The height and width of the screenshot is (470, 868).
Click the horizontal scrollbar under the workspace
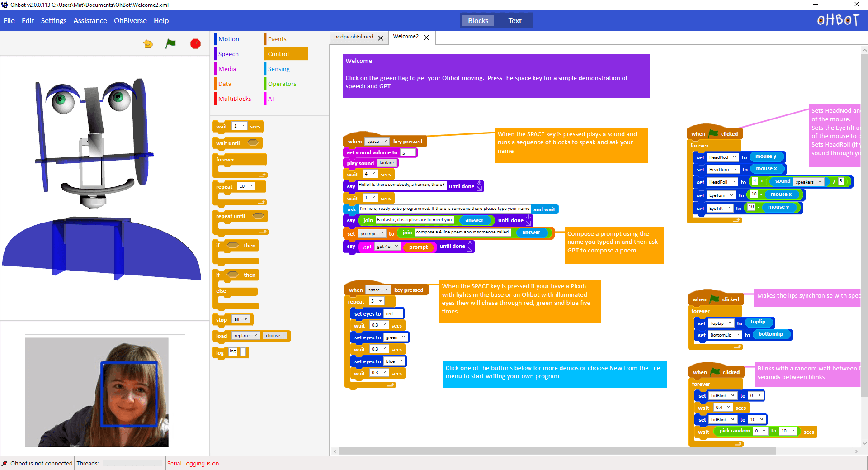tap(557, 451)
